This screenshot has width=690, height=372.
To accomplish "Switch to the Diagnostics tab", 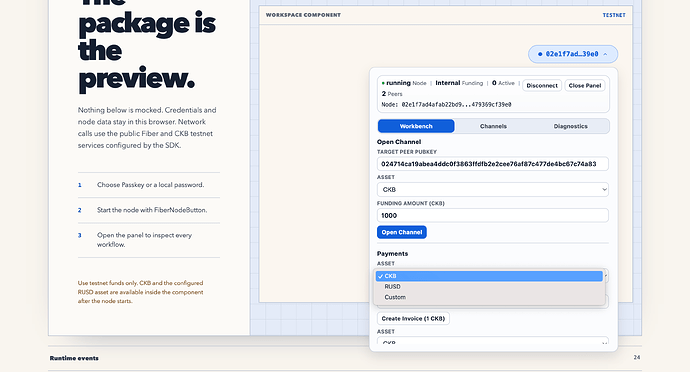I will click(570, 126).
